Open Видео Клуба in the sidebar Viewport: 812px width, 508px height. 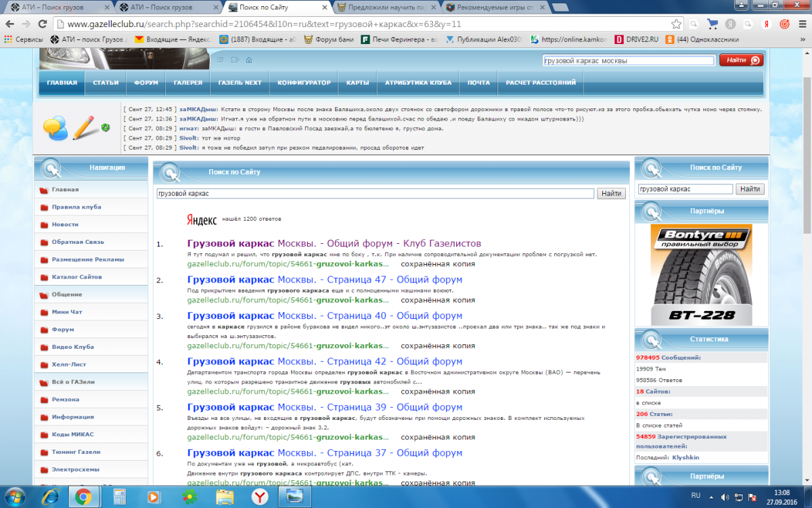point(72,347)
